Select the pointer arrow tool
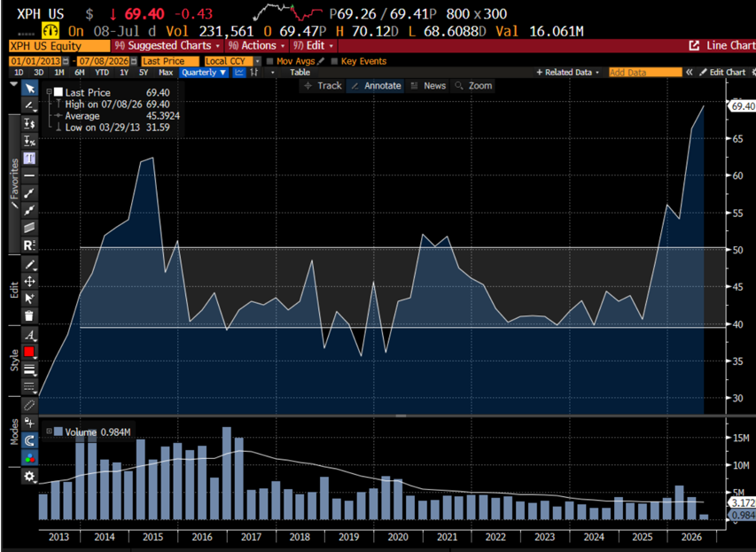Screen dimensions: 756x552 point(29,89)
